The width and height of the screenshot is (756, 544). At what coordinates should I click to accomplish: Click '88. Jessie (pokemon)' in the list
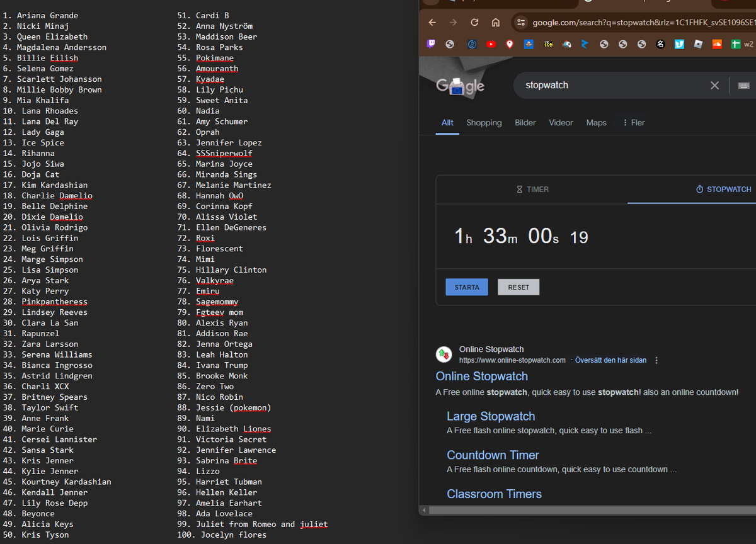(x=224, y=408)
